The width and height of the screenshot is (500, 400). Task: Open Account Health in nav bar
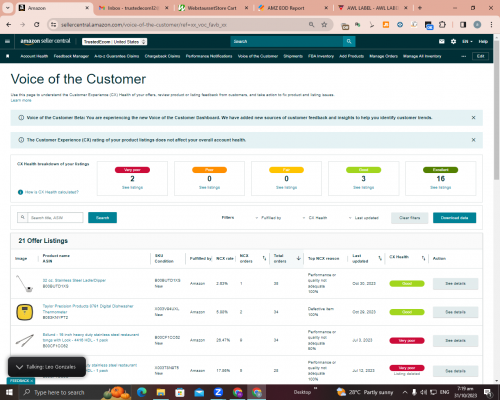coord(34,56)
